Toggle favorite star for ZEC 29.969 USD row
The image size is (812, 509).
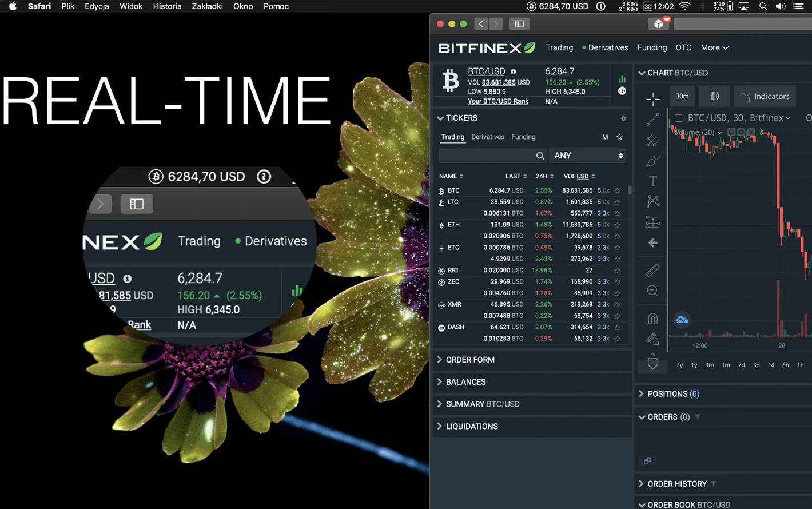pyautogui.click(x=618, y=282)
